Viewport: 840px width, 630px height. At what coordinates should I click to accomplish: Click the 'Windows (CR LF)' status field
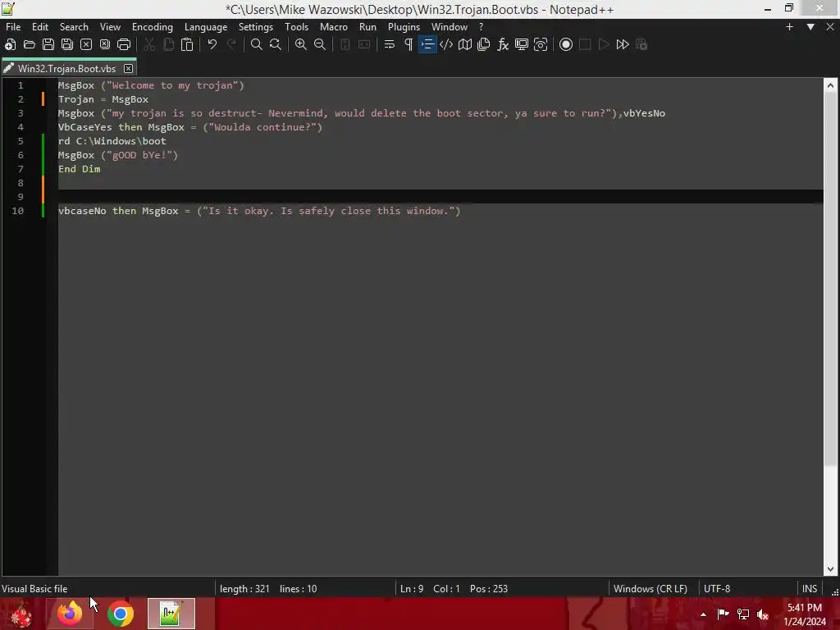[x=650, y=589]
